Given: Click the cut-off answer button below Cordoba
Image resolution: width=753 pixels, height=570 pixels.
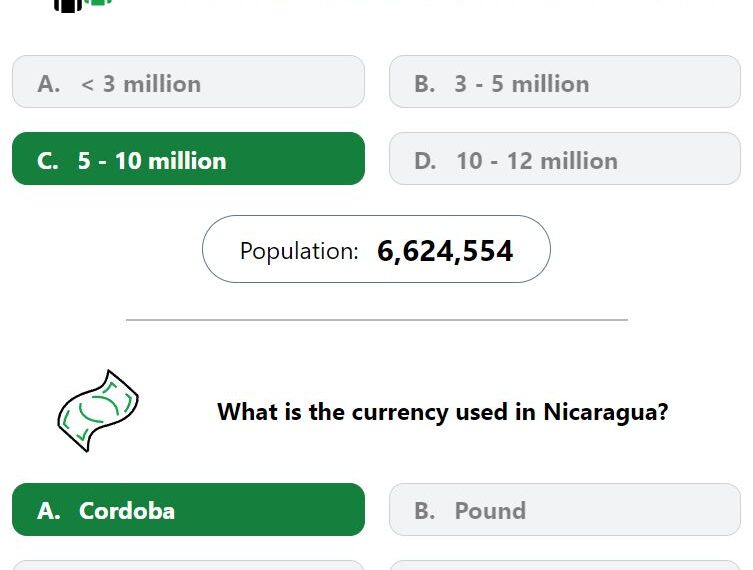Looking at the screenshot, I should [x=188, y=565].
